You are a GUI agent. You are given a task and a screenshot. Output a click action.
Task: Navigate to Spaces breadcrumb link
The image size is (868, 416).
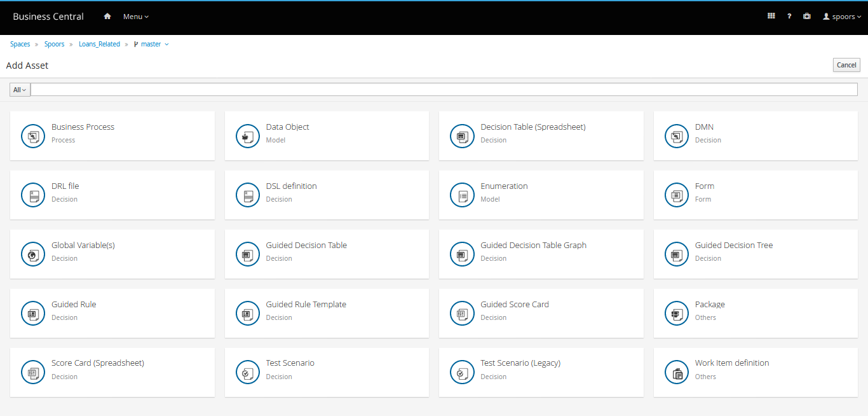click(x=20, y=45)
